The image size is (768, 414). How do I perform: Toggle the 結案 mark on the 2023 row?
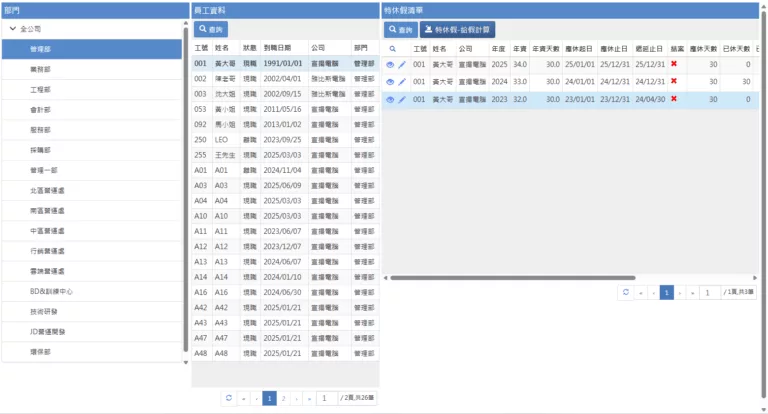pos(674,99)
